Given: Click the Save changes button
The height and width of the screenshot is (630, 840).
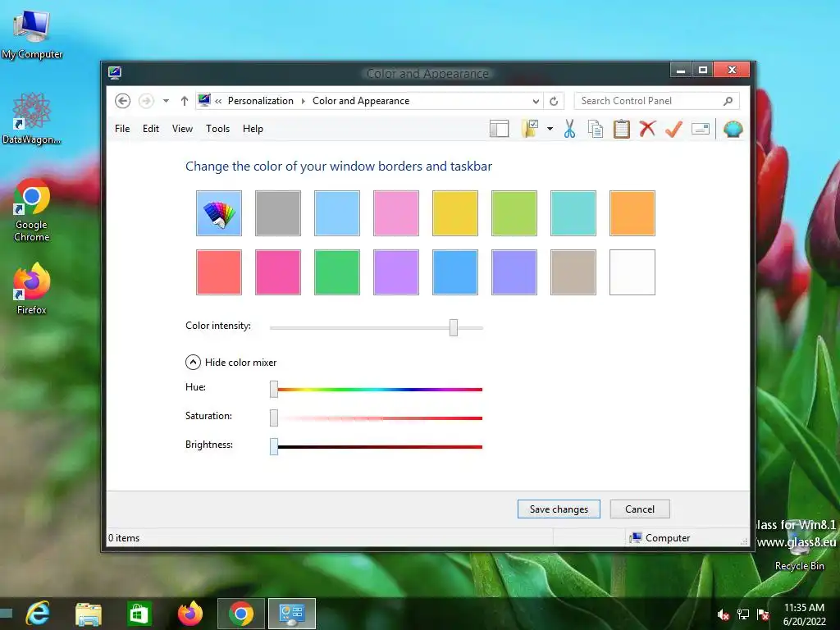Looking at the screenshot, I should tap(559, 509).
